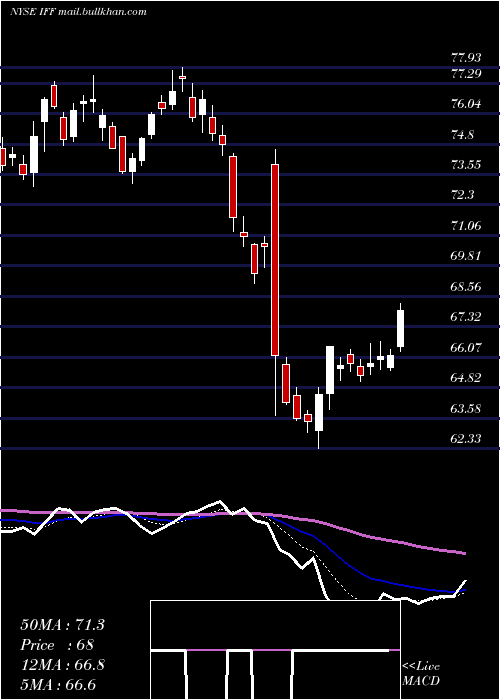
Task: Click the <<Live MACD label
Action: click(421, 674)
